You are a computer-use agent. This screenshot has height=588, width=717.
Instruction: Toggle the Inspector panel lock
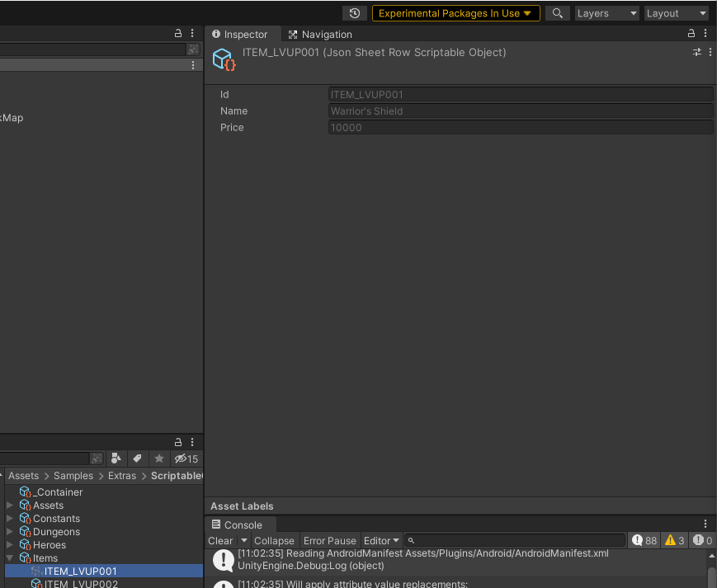(x=691, y=34)
